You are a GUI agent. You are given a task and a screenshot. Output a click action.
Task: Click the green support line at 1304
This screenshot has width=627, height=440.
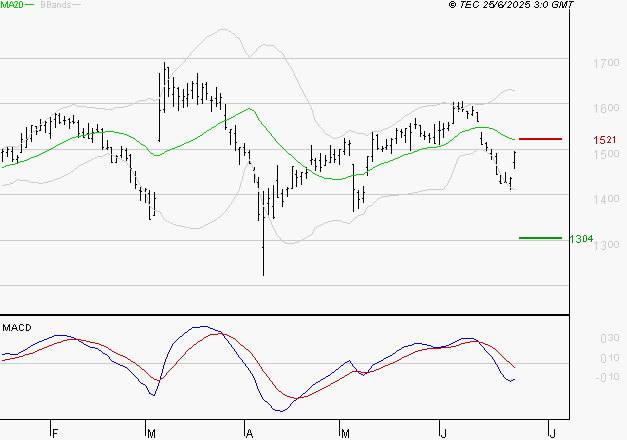540,238
